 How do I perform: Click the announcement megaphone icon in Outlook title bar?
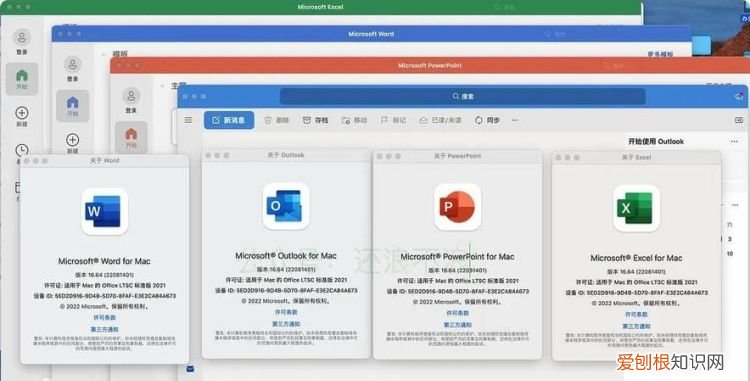739,96
